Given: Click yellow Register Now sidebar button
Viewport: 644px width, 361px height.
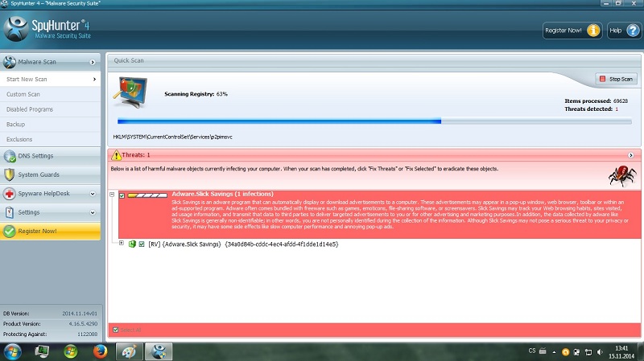Looking at the screenshot, I should pos(50,232).
